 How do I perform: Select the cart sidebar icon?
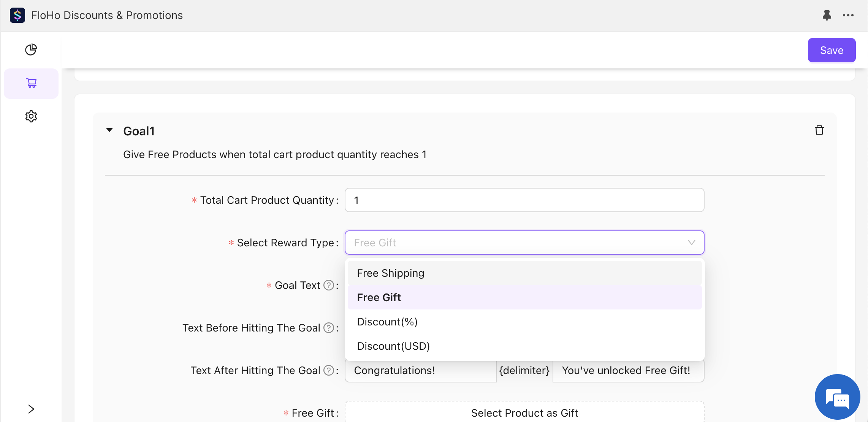click(31, 83)
